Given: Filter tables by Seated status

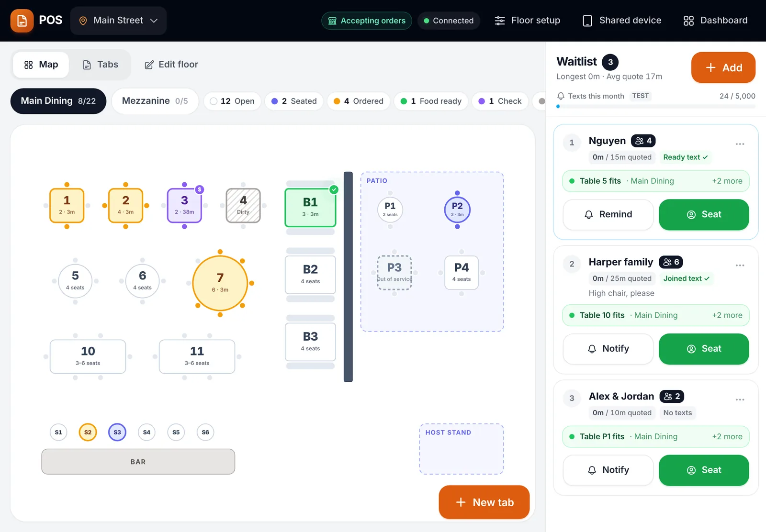Looking at the screenshot, I should (294, 101).
